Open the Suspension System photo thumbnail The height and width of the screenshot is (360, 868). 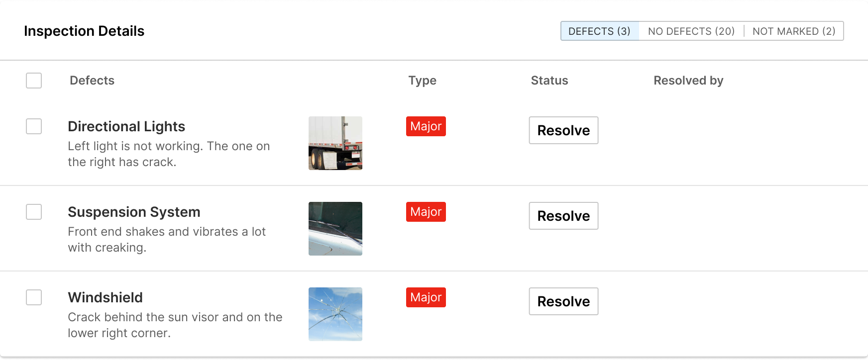pyautogui.click(x=335, y=229)
